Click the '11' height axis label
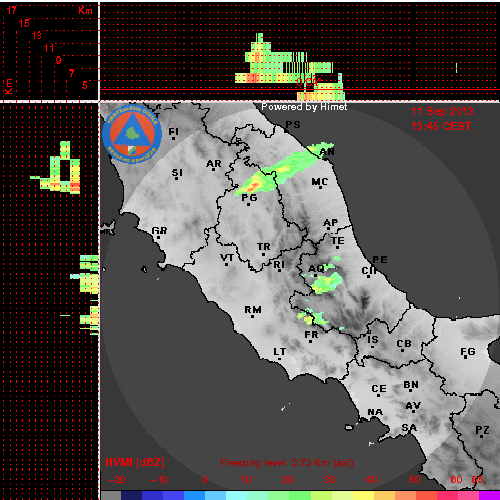Viewport: 500px width, 500px height. pos(49,48)
